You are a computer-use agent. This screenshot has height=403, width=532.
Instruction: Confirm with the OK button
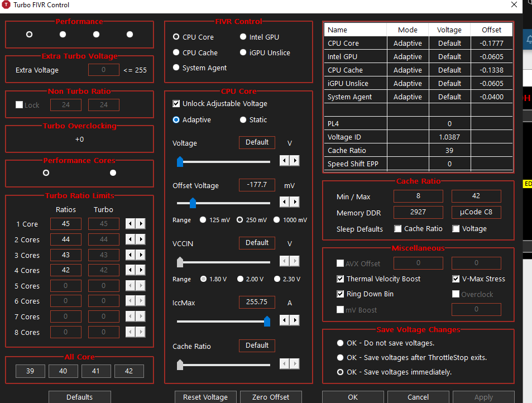coord(353,397)
